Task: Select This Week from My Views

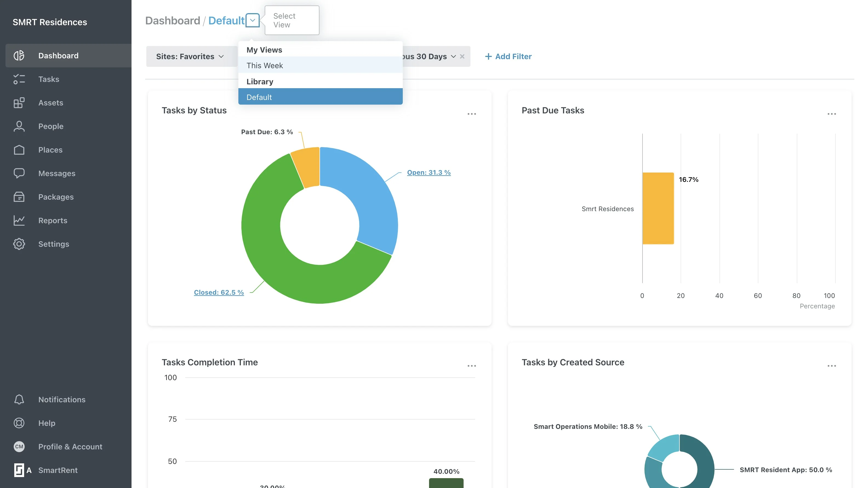Action: (320, 65)
